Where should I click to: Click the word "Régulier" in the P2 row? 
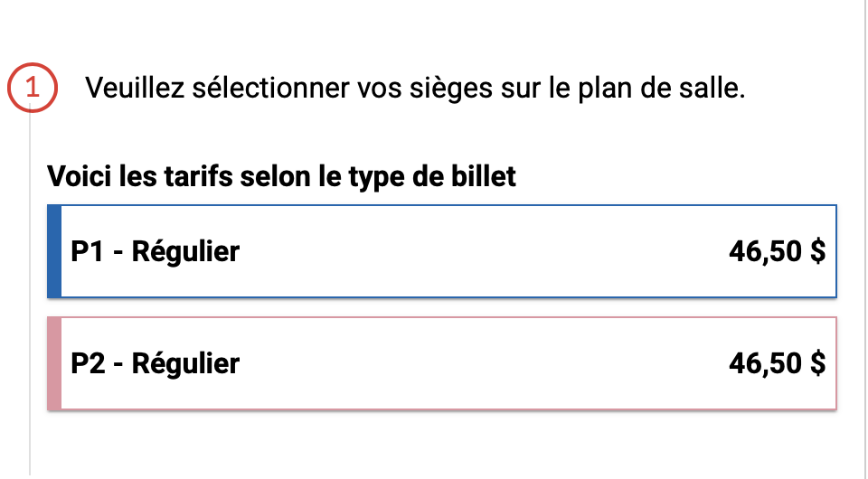(x=185, y=363)
